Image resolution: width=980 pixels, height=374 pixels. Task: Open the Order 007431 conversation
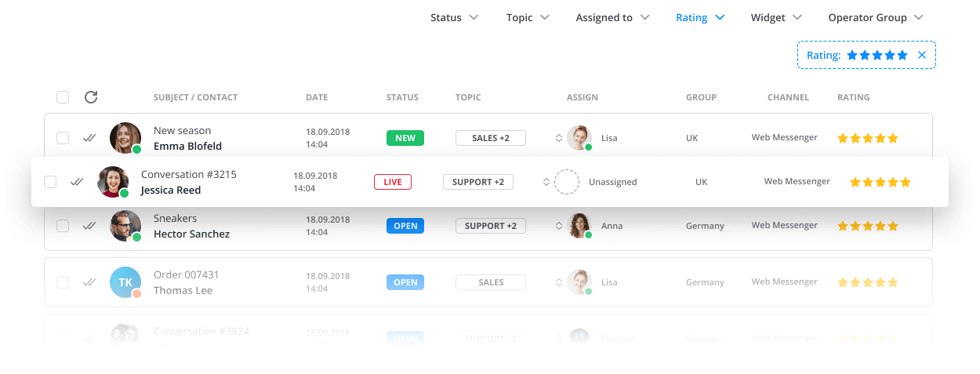coord(186,274)
